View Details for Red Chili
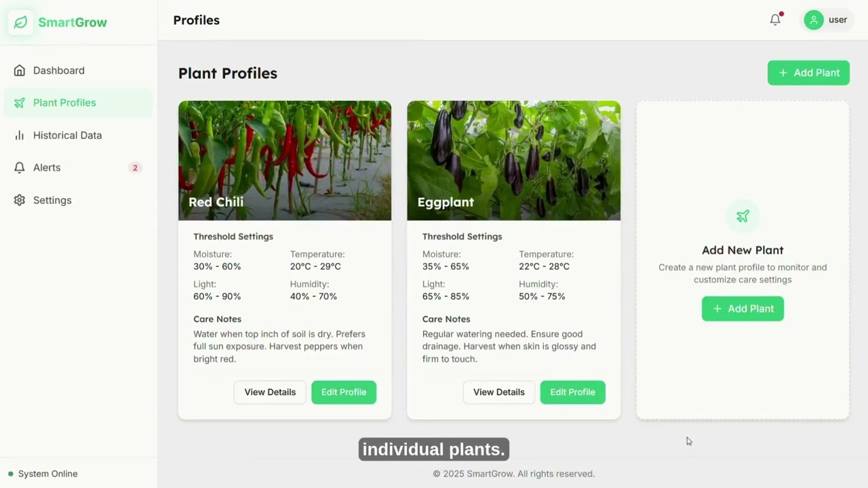Viewport: 868px width, 488px height. coord(270,392)
